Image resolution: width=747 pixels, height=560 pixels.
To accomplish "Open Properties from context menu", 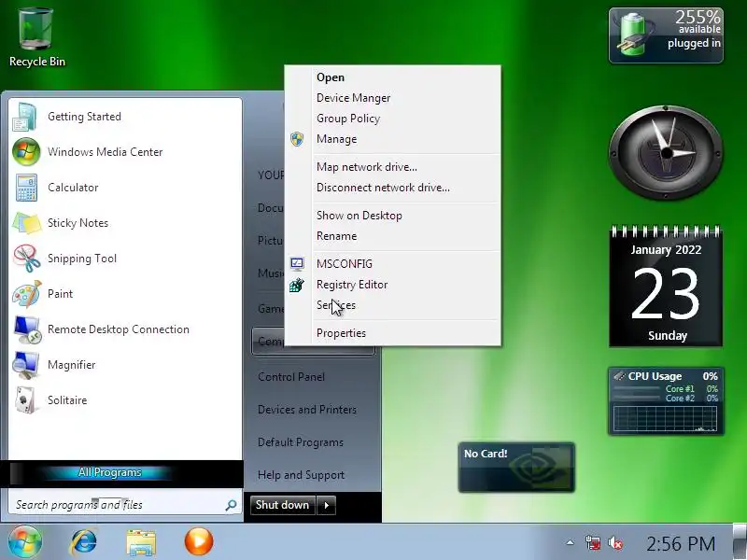I will [x=392, y=333].
